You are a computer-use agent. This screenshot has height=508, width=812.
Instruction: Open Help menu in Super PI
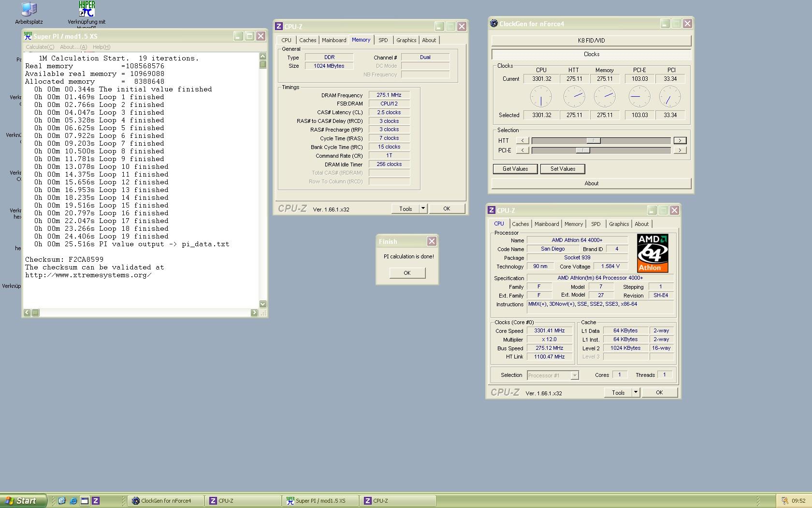pos(101,47)
